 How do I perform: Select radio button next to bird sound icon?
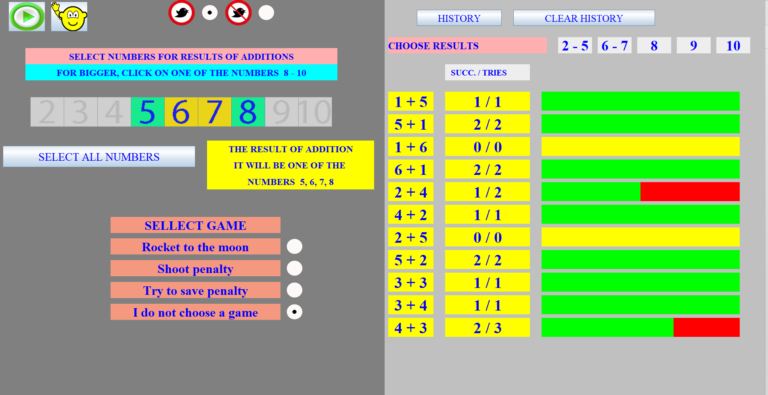coord(210,13)
